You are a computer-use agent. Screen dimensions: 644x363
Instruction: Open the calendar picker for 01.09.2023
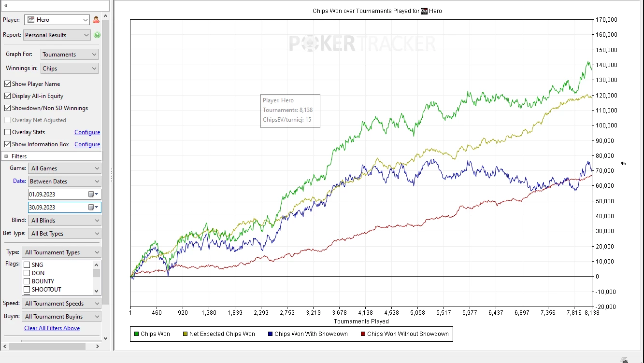point(93,194)
